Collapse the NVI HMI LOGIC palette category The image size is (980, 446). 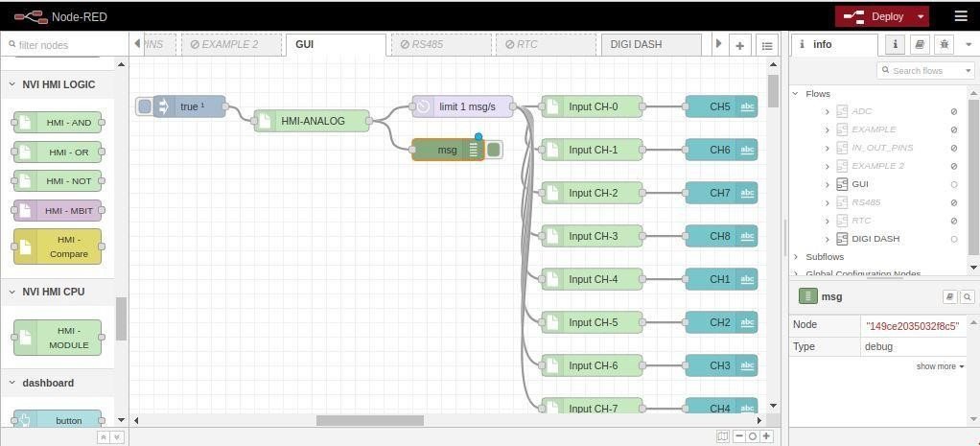click(x=13, y=84)
